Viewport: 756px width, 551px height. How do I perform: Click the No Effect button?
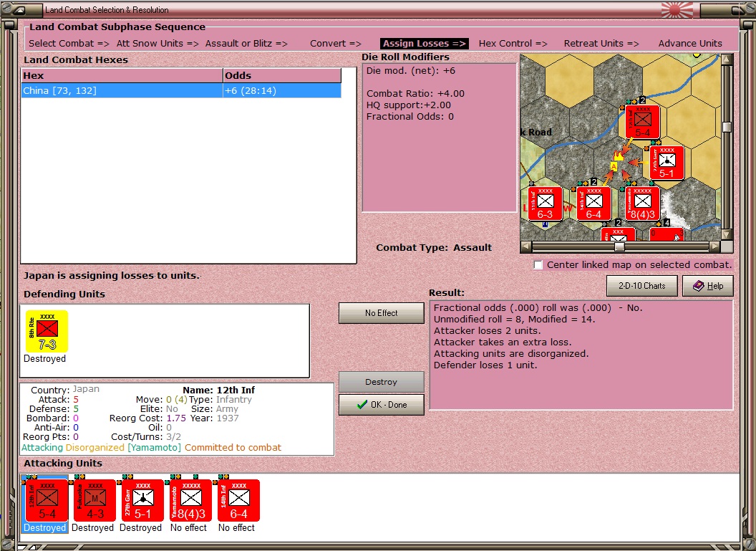(382, 313)
